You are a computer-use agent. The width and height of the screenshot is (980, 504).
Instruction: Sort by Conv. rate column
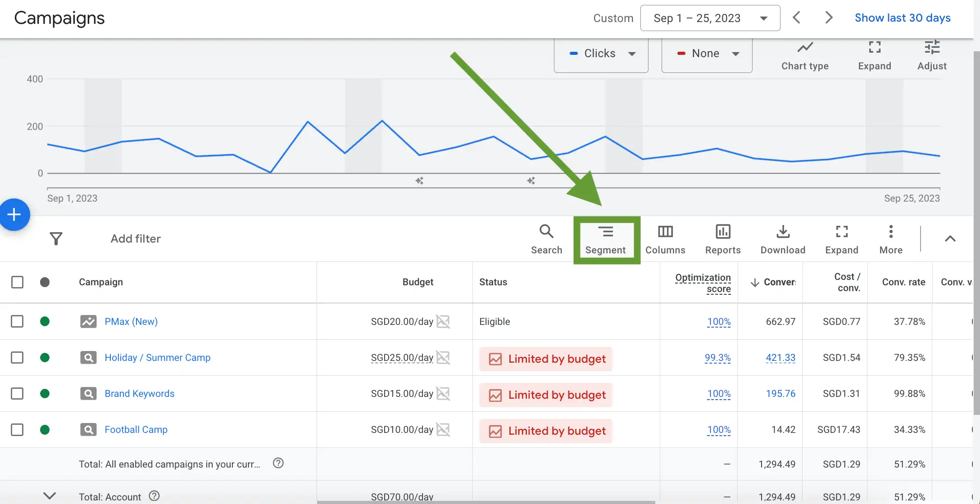pyautogui.click(x=903, y=282)
